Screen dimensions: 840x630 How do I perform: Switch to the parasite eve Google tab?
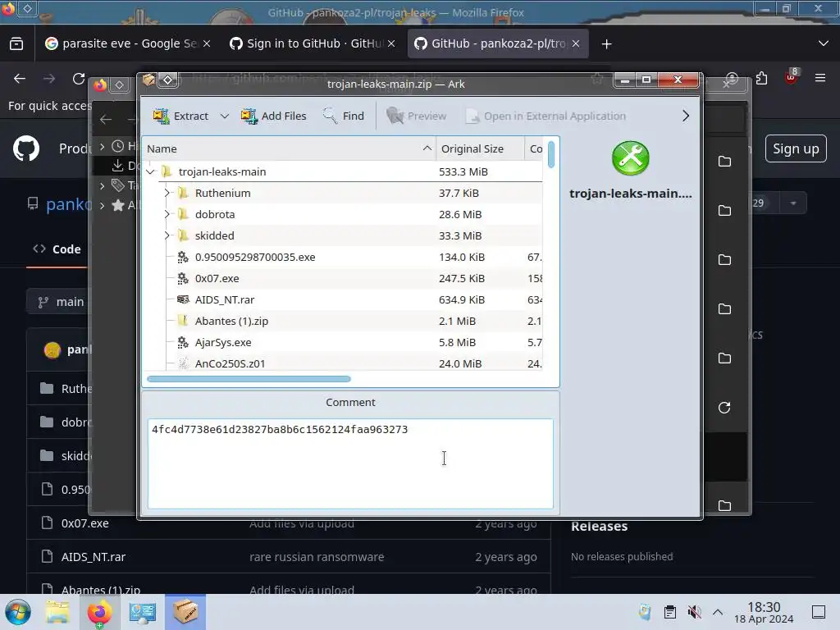(x=127, y=43)
